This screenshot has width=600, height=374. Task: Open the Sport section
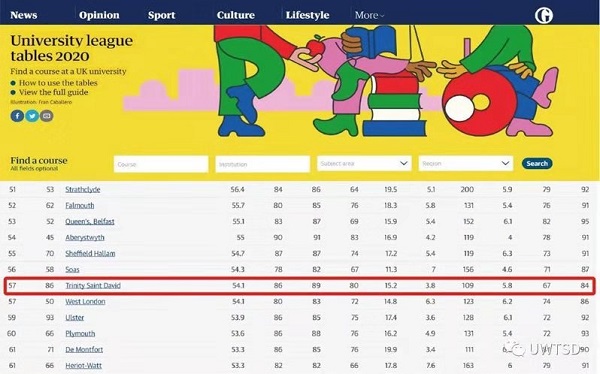point(161,15)
